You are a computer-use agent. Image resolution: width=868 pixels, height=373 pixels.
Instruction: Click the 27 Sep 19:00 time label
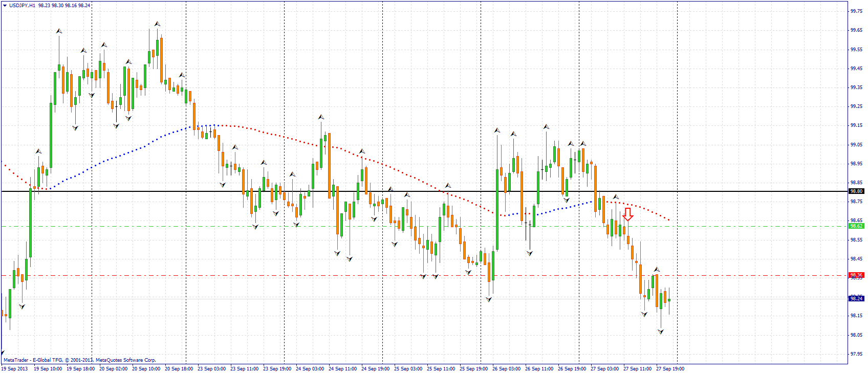(x=670, y=369)
